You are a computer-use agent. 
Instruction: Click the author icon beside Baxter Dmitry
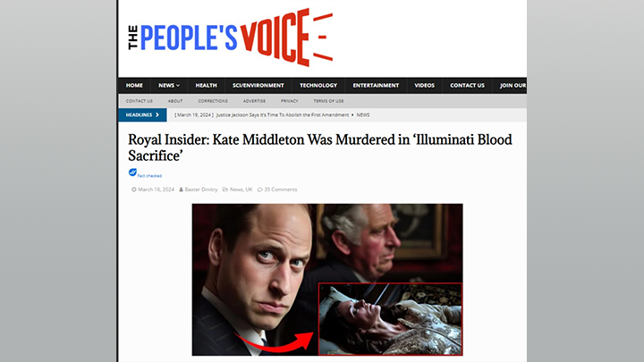[181, 189]
